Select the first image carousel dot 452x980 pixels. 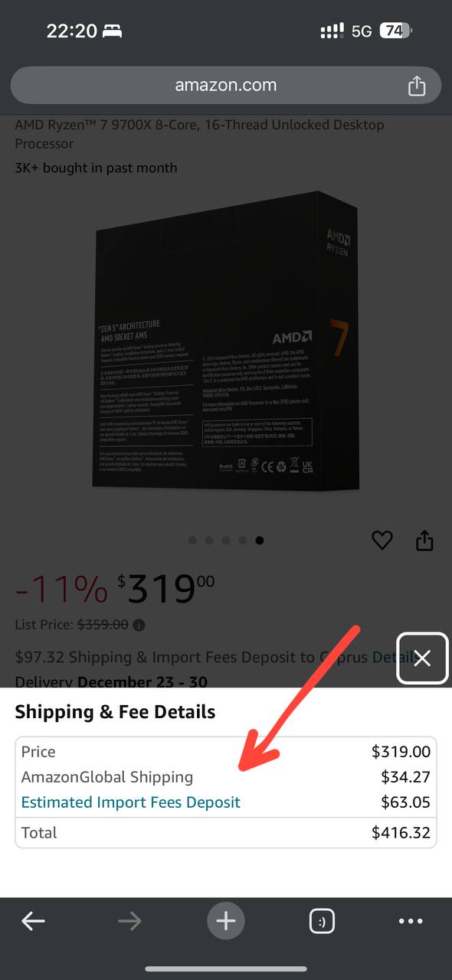click(192, 541)
